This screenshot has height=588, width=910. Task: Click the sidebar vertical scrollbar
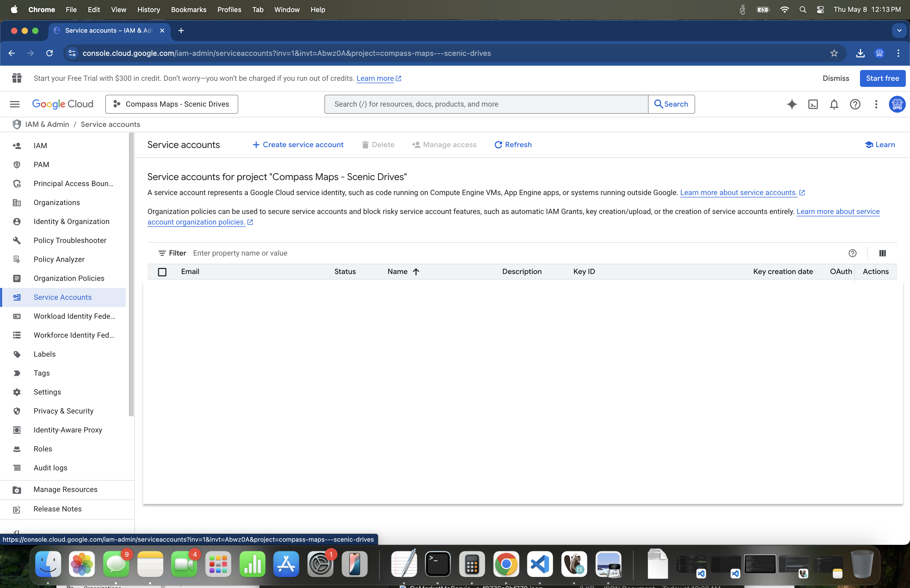[131, 274]
